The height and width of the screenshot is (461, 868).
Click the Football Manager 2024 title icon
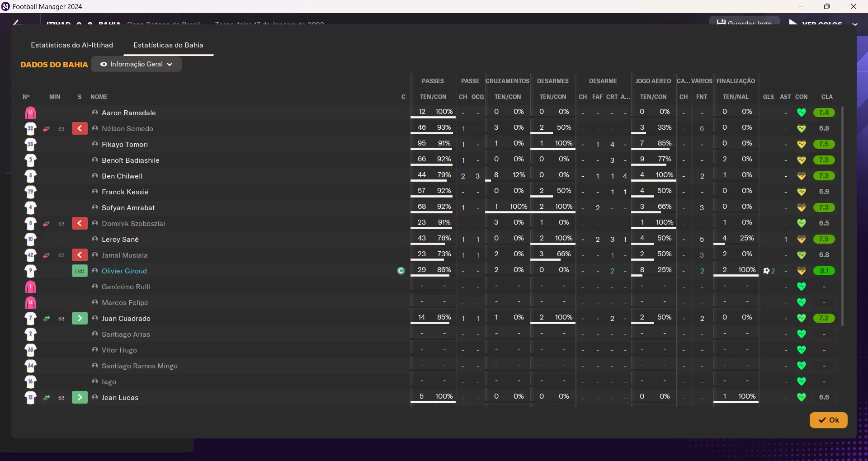(x=5, y=6)
